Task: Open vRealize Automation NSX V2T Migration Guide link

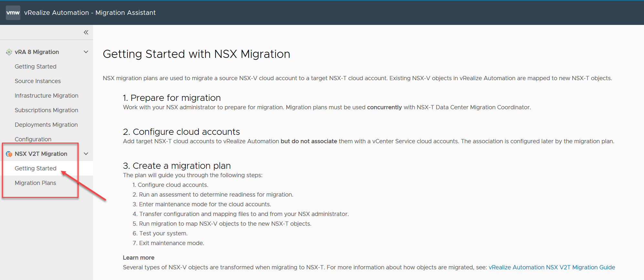Action: coord(552,267)
